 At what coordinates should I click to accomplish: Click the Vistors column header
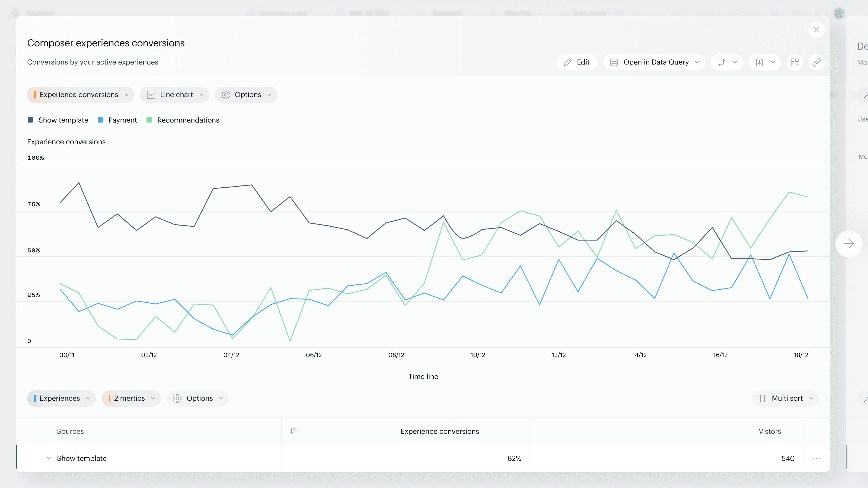click(x=770, y=431)
